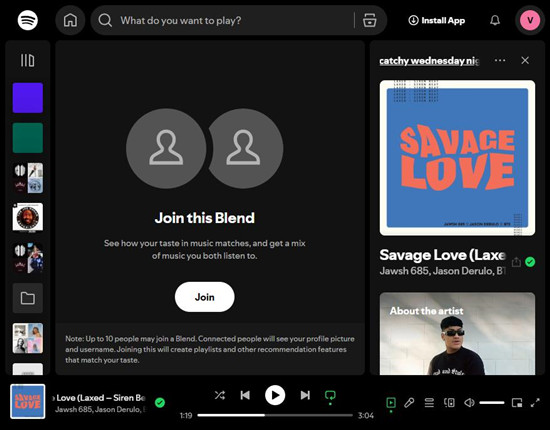Expand Your Library sidebar icon
Image resolution: width=550 pixels, height=430 pixels.
coord(27,60)
